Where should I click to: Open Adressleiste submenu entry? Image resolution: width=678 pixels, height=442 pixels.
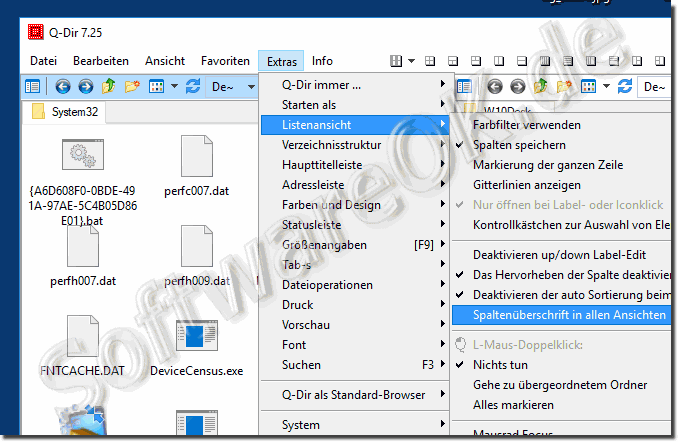click(355, 185)
